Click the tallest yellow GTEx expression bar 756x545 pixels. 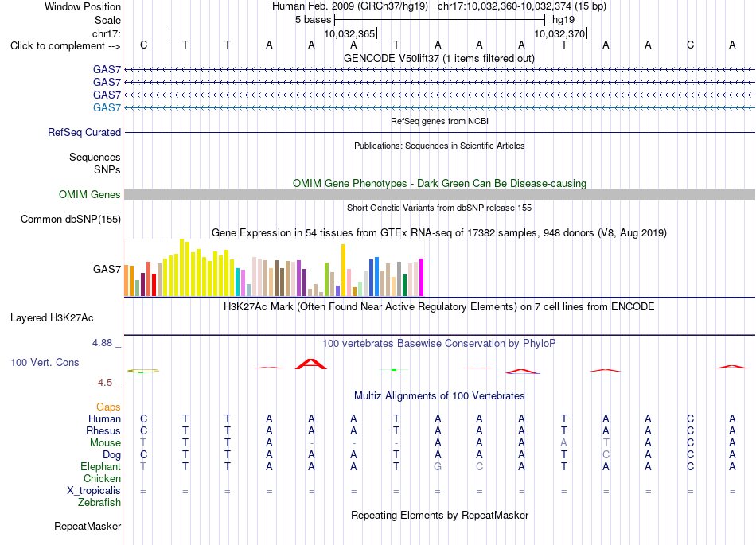(x=181, y=267)
